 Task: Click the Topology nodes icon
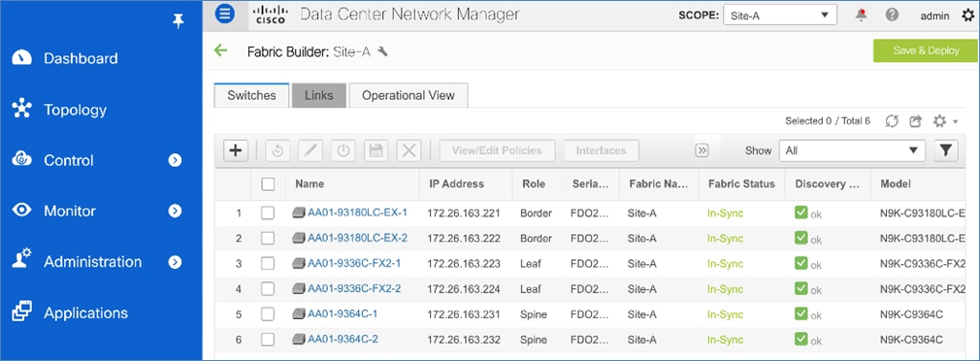[22, 109]
